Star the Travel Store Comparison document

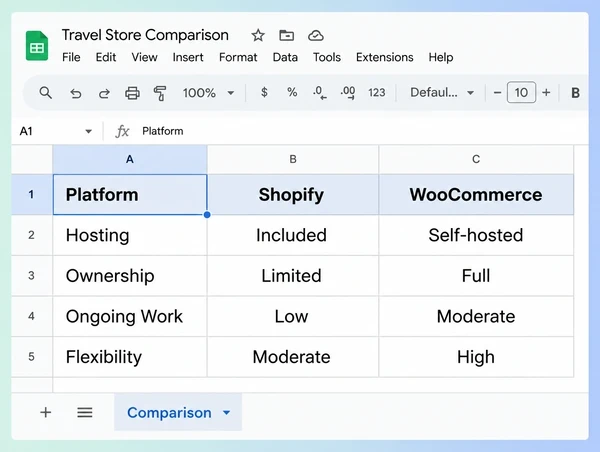[x=258, y=36]
